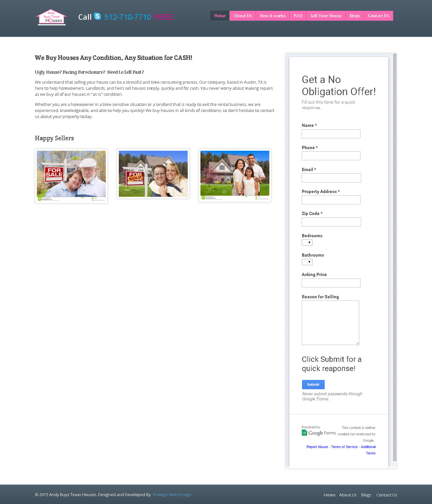Screen dimensions: 432x504
Task: Click the Skype icon beside the phone number
Action: tap(98, 16)
